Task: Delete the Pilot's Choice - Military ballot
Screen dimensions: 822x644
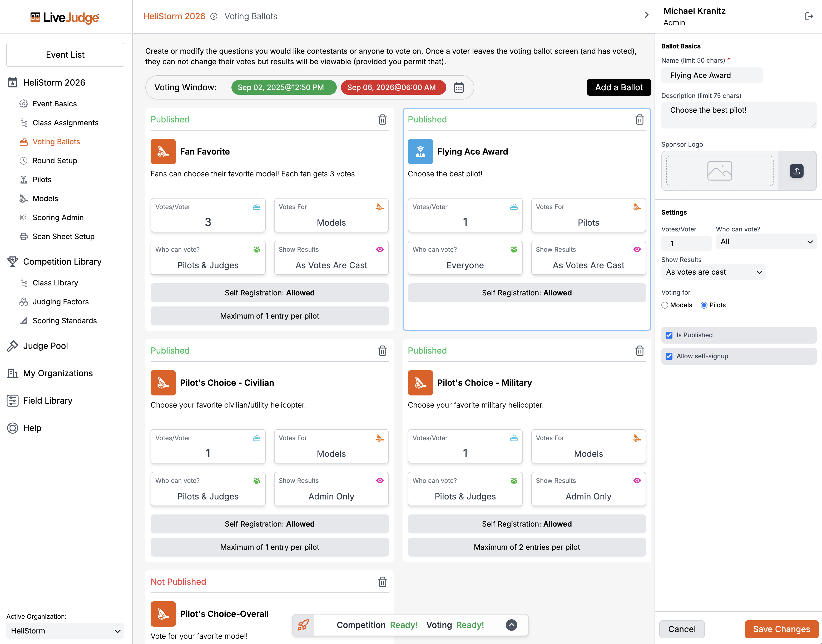Action: 640,351
